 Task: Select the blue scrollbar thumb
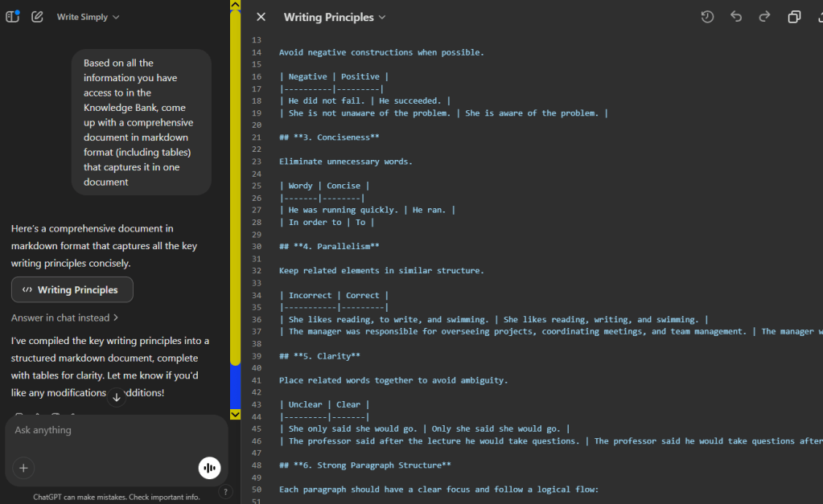click(234, 386)
